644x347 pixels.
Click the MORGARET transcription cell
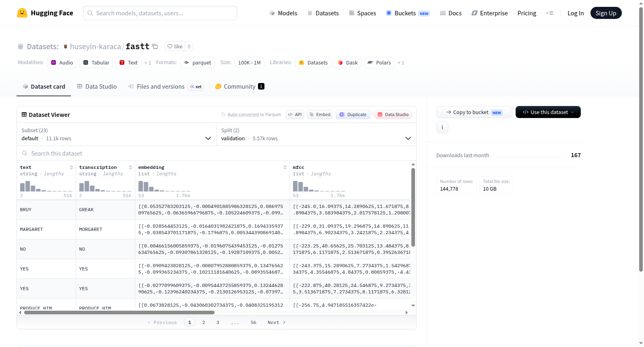click(105, 229)
